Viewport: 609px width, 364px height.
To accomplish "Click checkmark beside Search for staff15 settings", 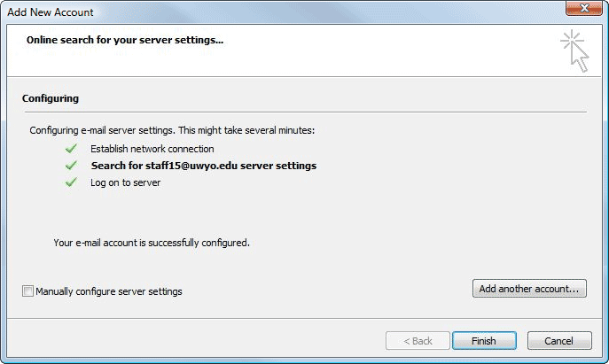I will pos(71,166).
